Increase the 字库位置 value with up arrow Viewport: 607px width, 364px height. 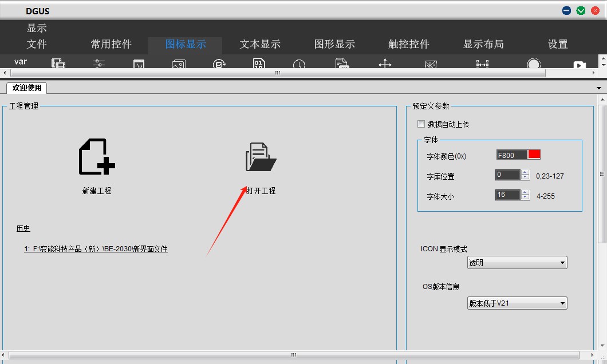[x=525, y=172]
